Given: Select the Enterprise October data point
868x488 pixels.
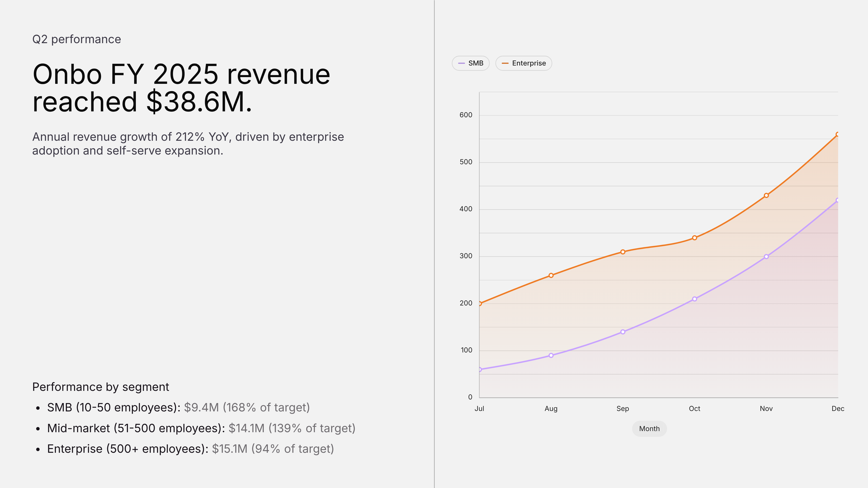Looking at the screenshot, I should (694, 238).
